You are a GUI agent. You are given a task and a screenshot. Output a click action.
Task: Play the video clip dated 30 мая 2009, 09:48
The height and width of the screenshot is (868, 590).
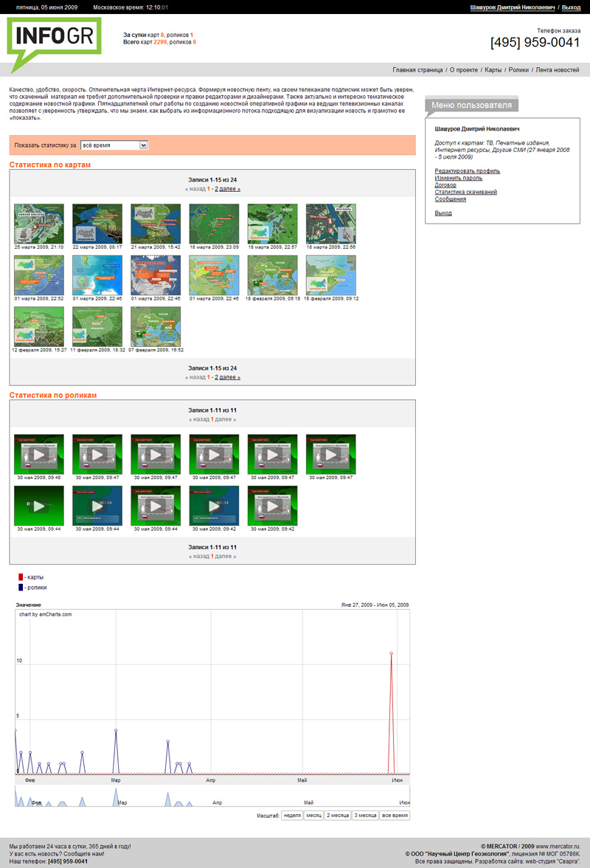pyautogui.click(x=38, y=454)
